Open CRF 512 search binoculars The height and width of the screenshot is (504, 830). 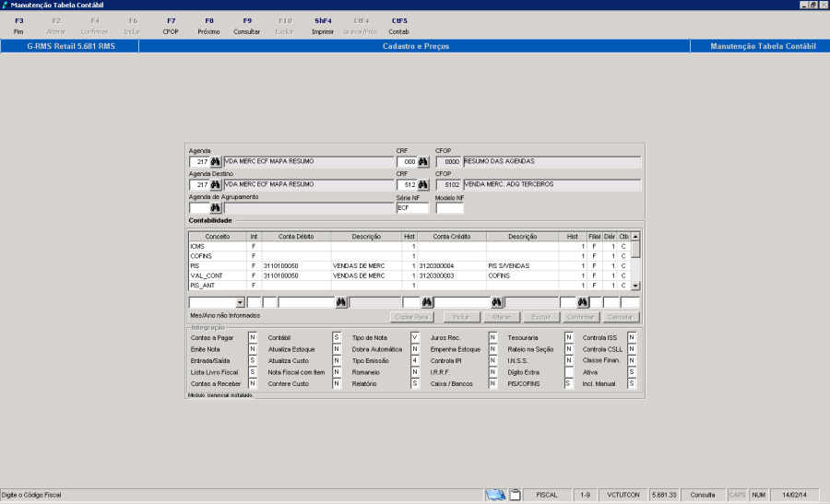point(423,184)
